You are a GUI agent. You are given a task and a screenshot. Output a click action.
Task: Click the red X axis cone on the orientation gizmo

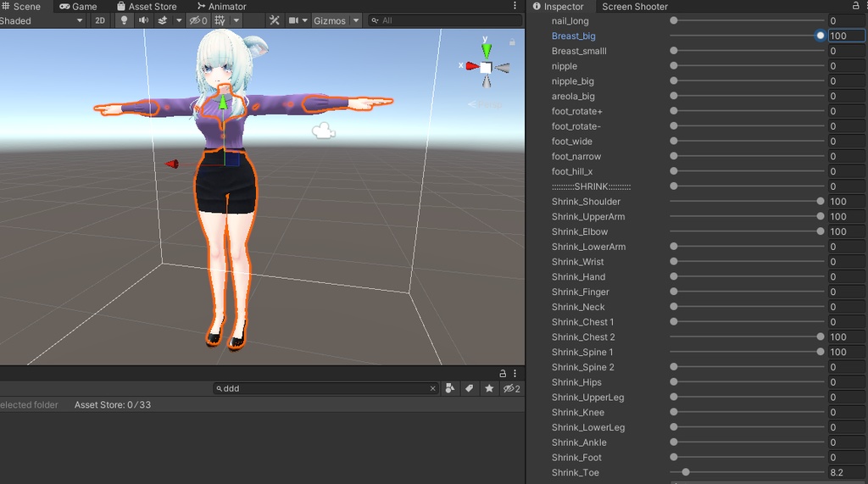[x=472, y=66]
